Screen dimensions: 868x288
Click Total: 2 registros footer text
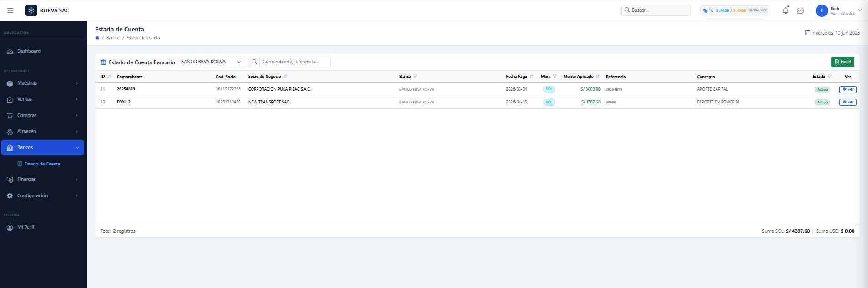pyautogui.click(x=118, y=231)
